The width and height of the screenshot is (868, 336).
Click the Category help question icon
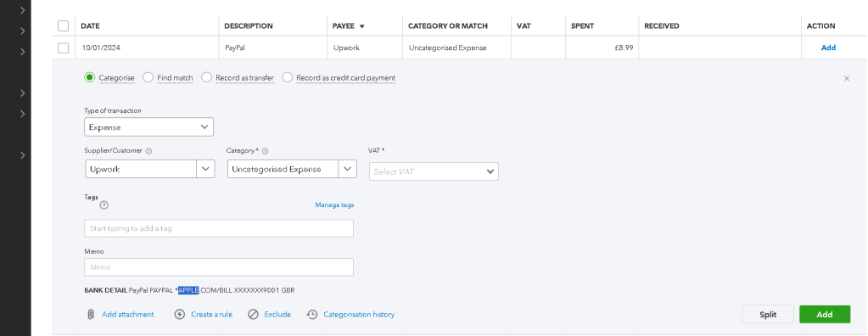265,150
